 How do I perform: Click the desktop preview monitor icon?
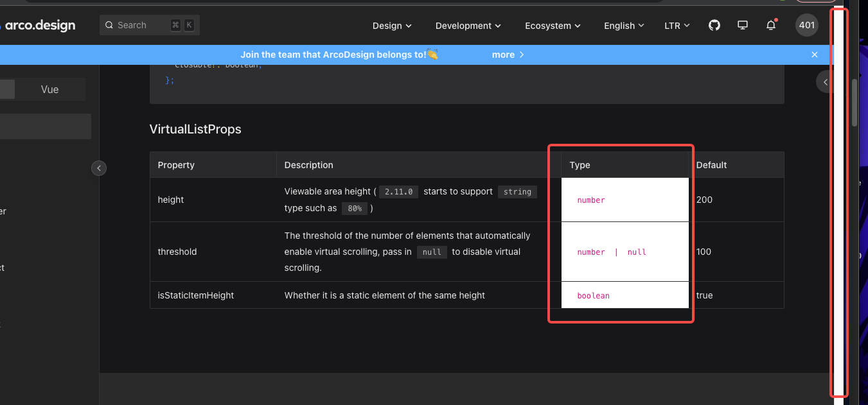(x=742, y=25)
